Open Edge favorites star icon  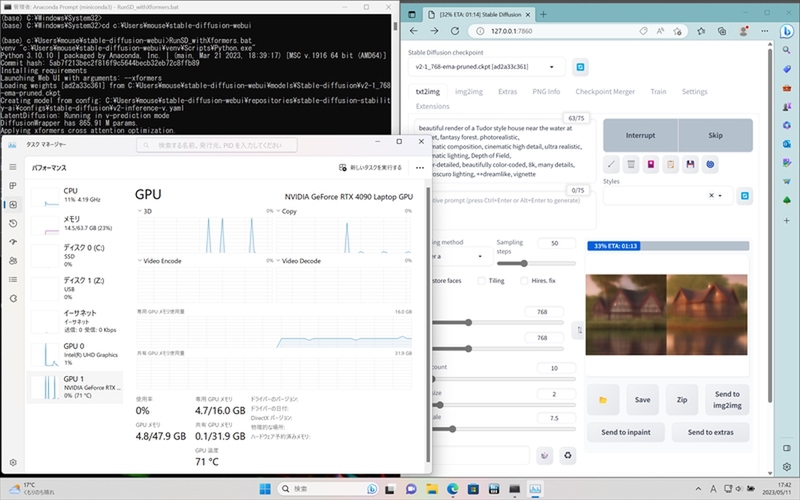pos(701,31)
